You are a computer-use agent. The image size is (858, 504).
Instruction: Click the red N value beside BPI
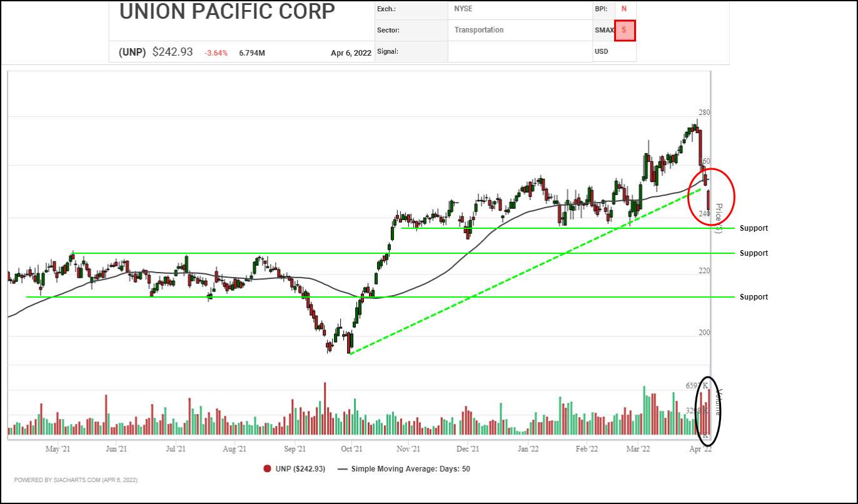(x=623, y=9)
